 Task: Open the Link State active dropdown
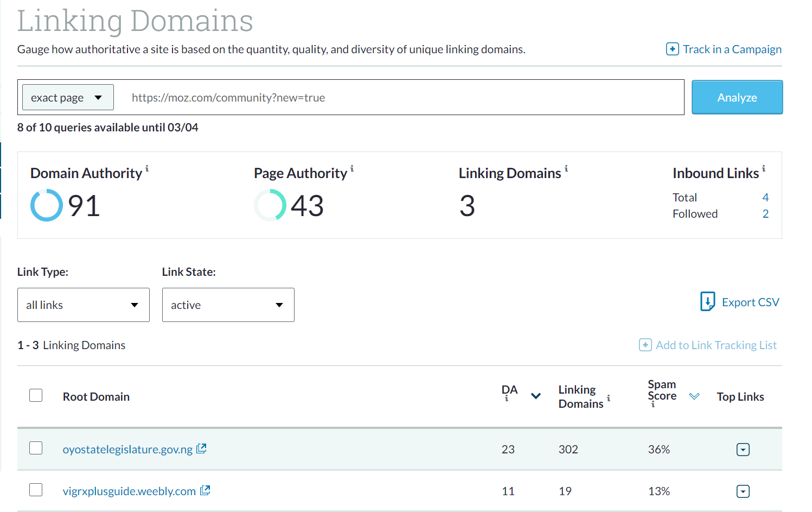point(228,305)
